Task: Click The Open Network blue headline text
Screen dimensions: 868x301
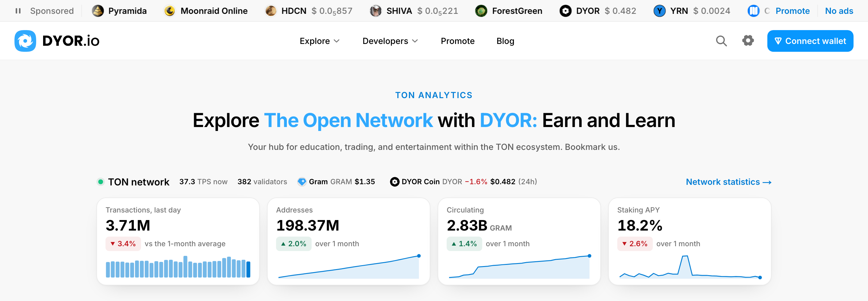Action: click(x=348, y=120)
